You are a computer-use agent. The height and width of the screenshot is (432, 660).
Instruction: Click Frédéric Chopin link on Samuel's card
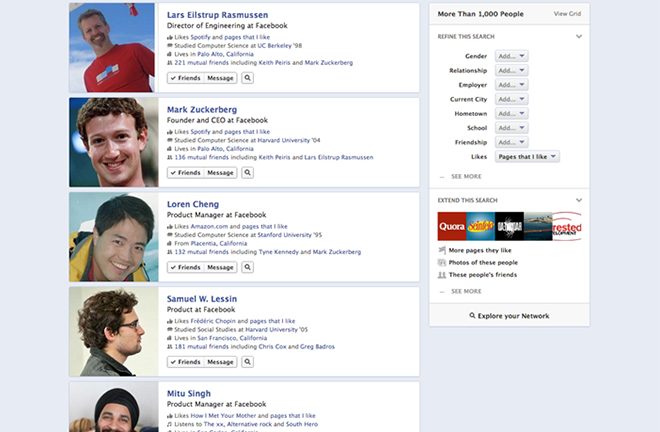tap(213, 321)
